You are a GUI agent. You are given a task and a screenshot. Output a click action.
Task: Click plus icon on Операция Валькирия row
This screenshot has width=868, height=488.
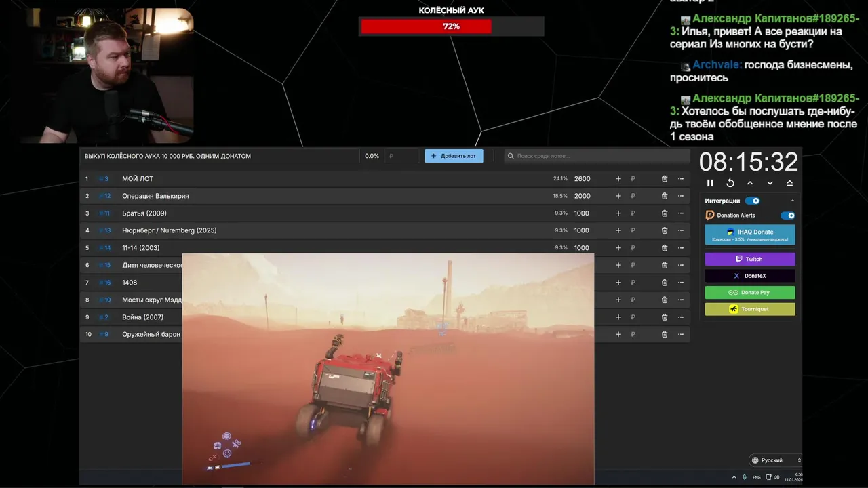(618, 196)
